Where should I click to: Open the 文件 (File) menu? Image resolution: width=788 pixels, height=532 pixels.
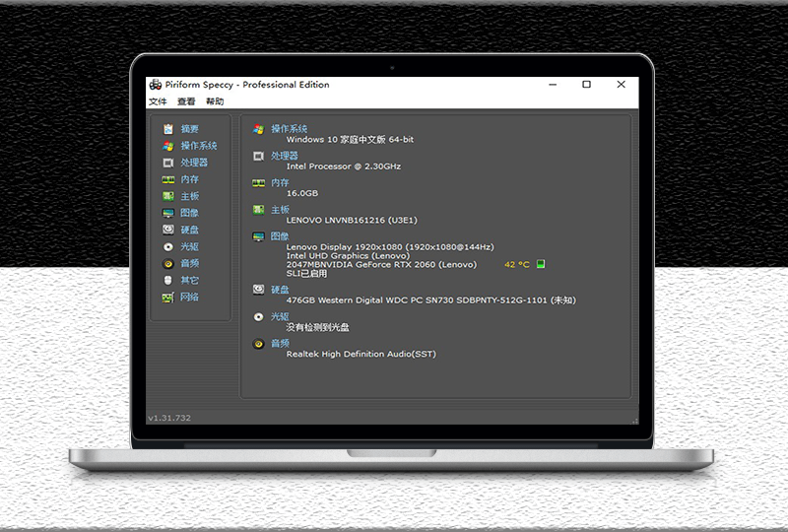(x=158, y=101)
